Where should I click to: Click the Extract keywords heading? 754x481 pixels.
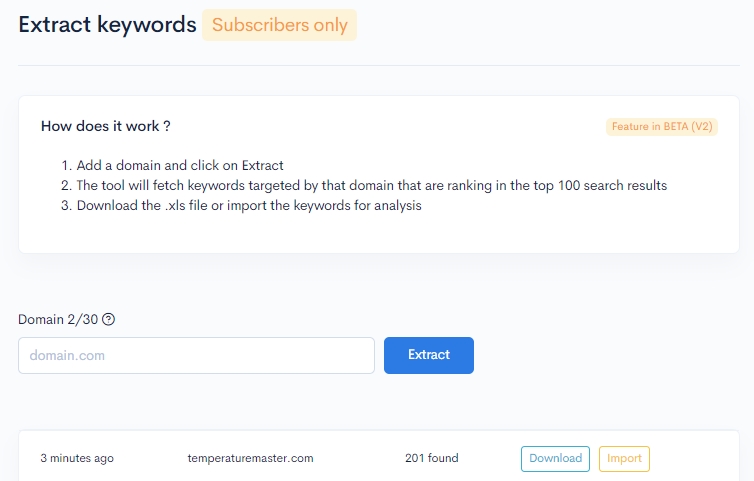point(107,25)
